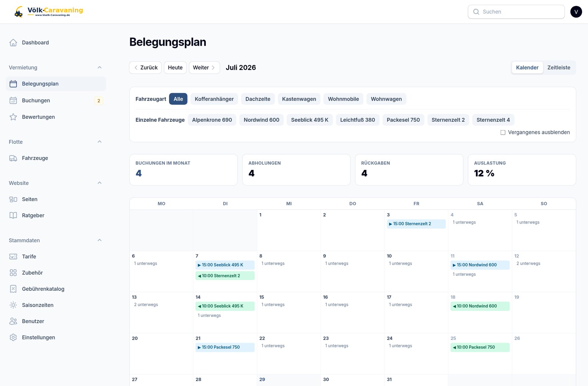Viewport: 588px width, 386px height.
Task: Filter by vehicle Packesel 750
Action: pos(403,120)
